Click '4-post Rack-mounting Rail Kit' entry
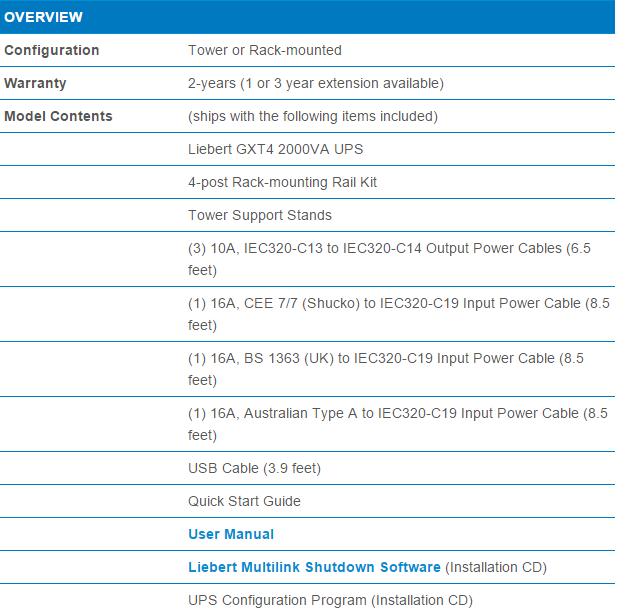This screenshot has width=617, height=614. 283,182
